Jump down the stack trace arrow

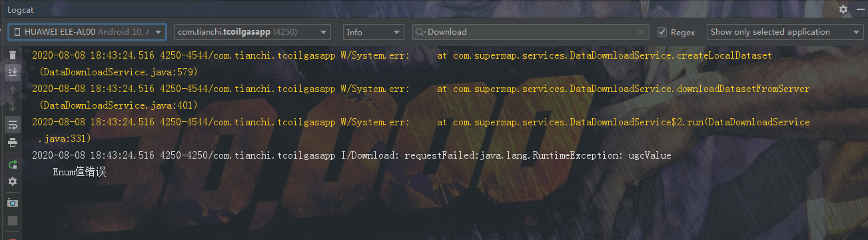pyautogui.click(x=13, y=107)
